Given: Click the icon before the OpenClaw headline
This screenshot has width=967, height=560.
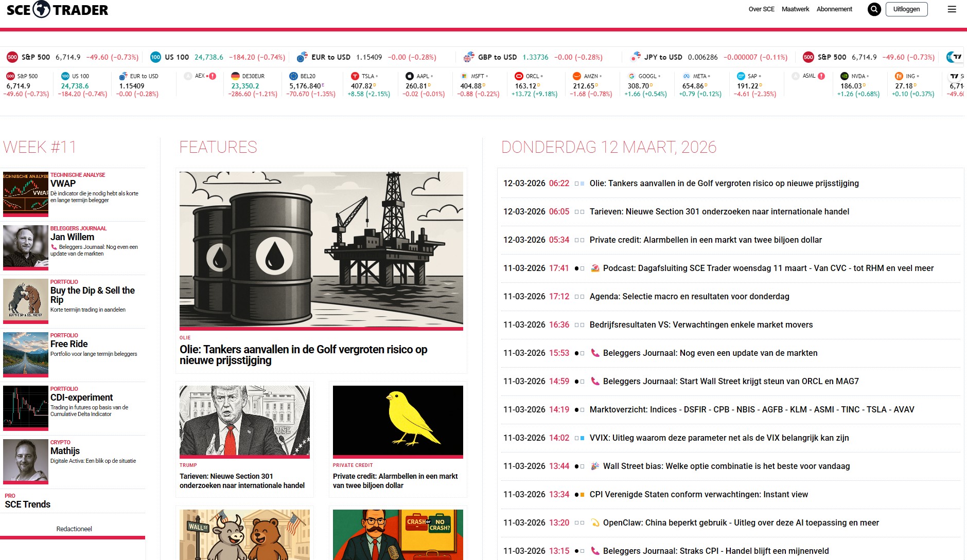Looking at the screenshot, I should [x=595, y=522].
